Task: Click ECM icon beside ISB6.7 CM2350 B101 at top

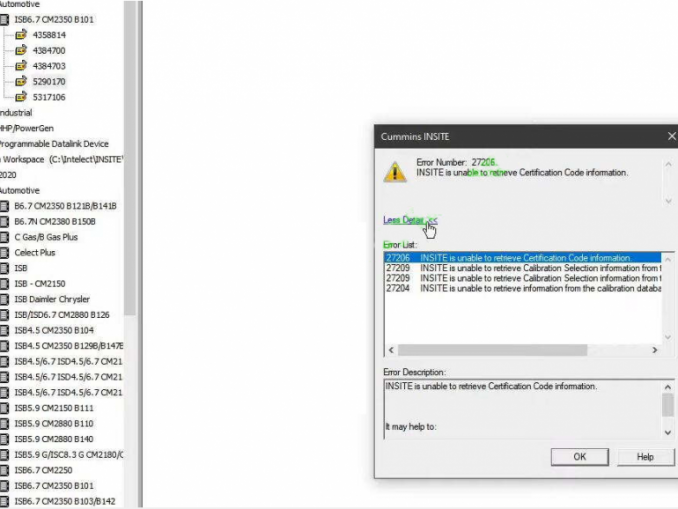Action: point(4,19)
